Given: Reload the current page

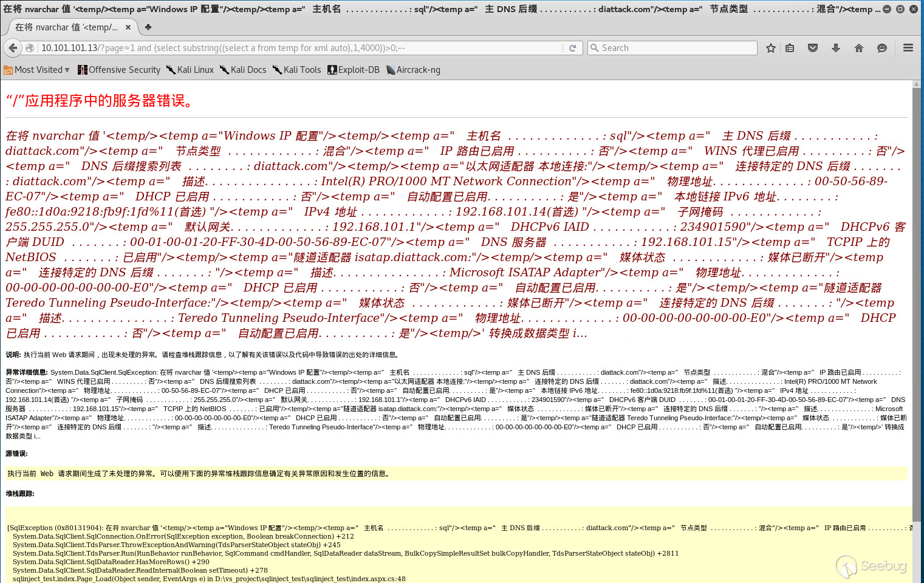Looking at the screenshot, I should pos(572,48).
